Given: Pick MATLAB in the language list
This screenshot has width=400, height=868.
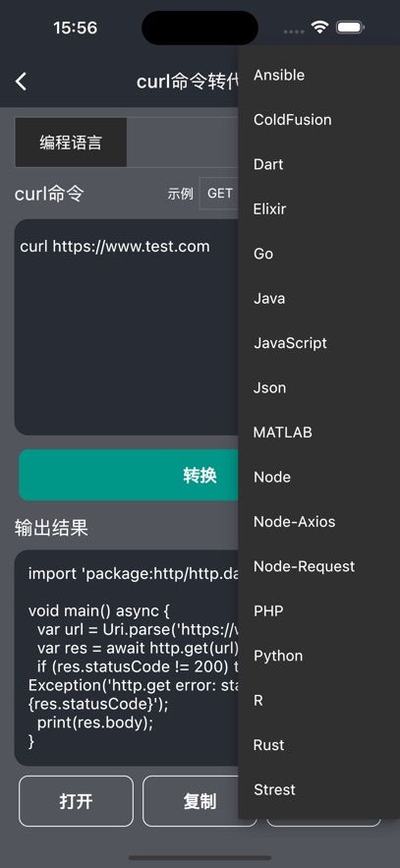Looking at the screenshot, I should (x=319, y=433).
